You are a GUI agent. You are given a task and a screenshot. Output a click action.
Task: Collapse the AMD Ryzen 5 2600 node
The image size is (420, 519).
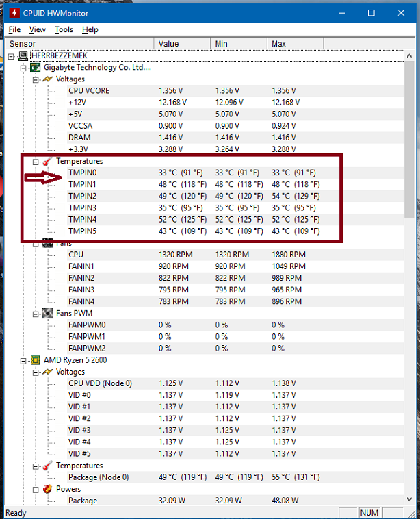pyautogui.click(x=23, y=361)
